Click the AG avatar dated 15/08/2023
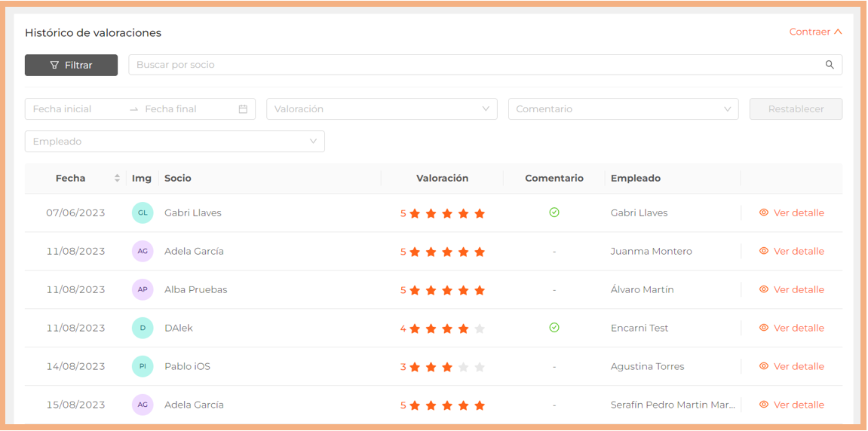Viewport: 868px width, 431px height. click(143, 405)
